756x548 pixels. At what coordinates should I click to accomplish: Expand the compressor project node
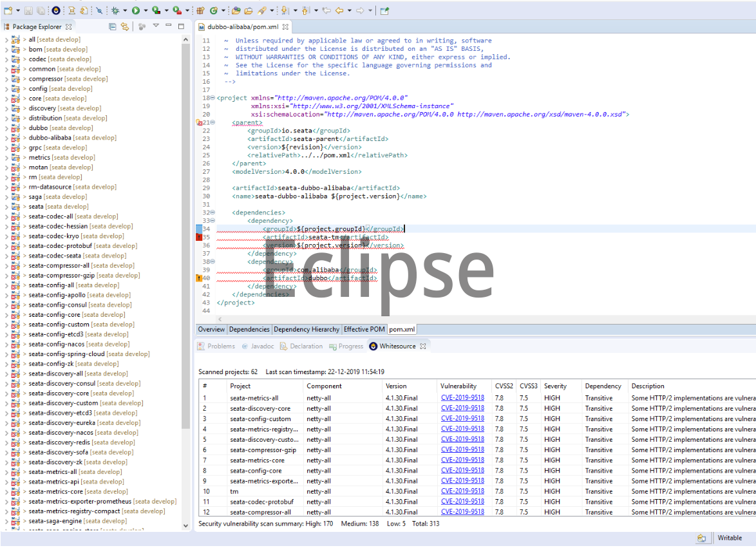(6, 79)
